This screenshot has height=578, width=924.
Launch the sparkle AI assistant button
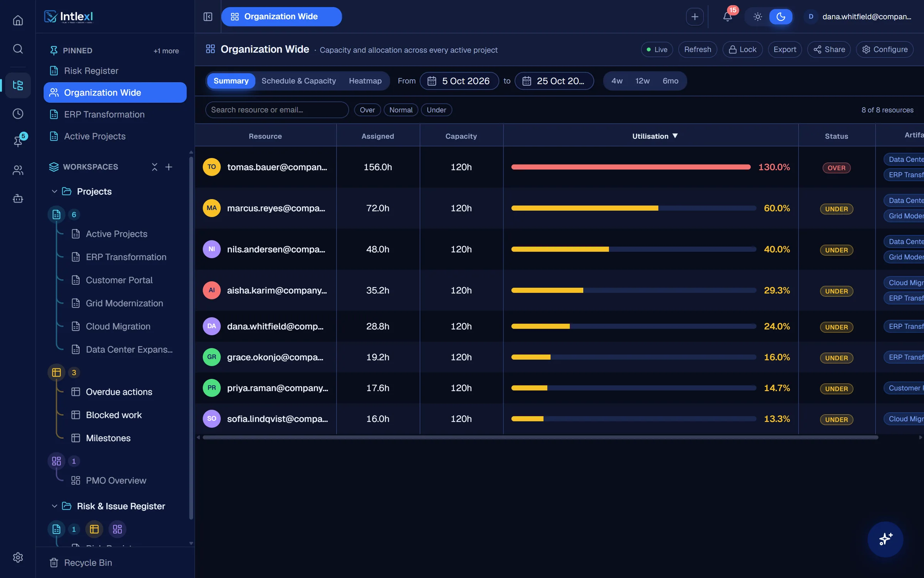[x=885, y=539]
